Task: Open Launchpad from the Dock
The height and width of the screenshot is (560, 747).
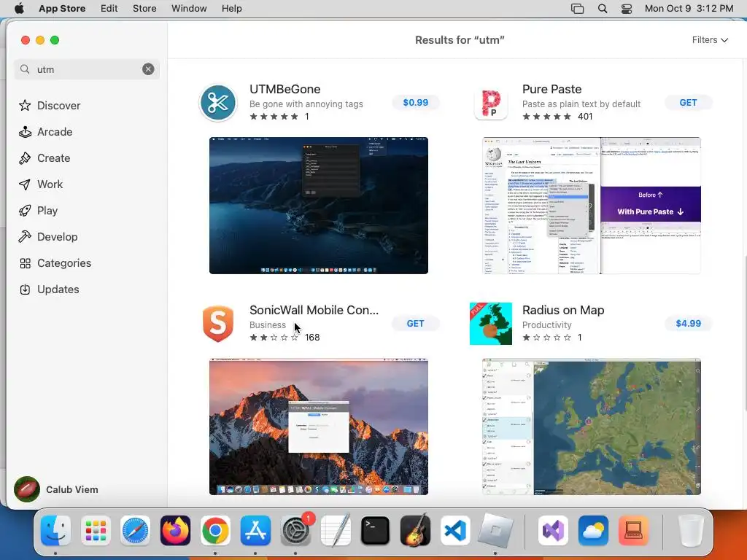Action: [x=96, y=530]
